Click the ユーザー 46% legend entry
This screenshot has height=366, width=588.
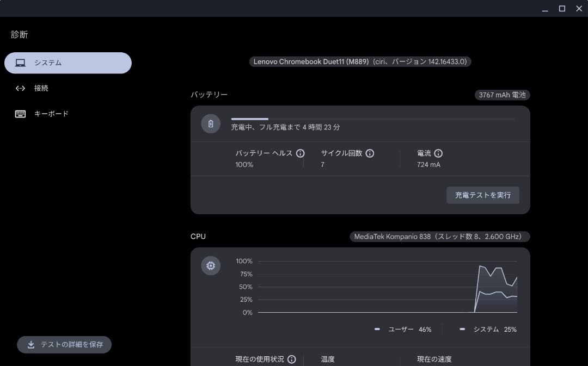(405, 329)
